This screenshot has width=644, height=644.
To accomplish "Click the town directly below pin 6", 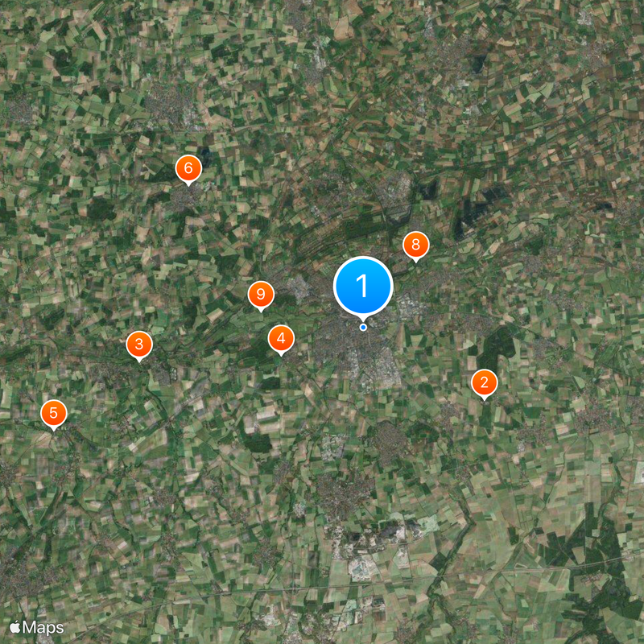I will [x=186, y=199].
